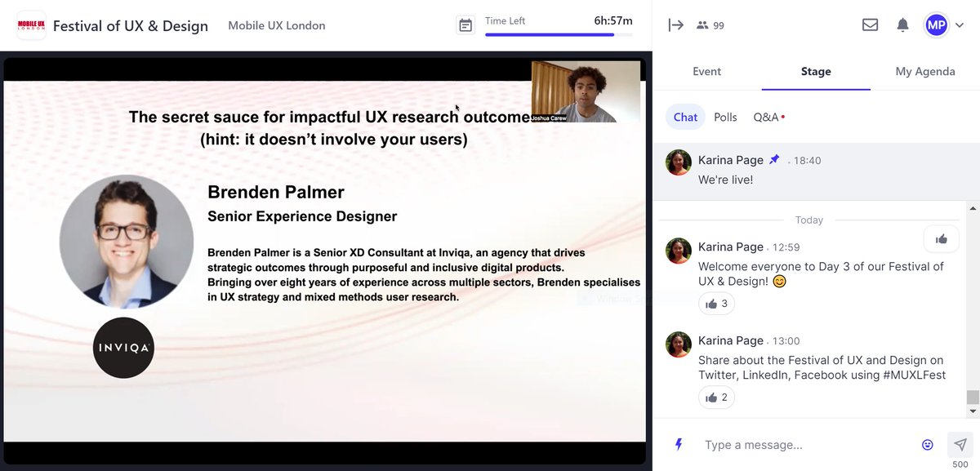
Task: Click Karina Page's avatar on 12:59 message
Action: pos(679,250)
